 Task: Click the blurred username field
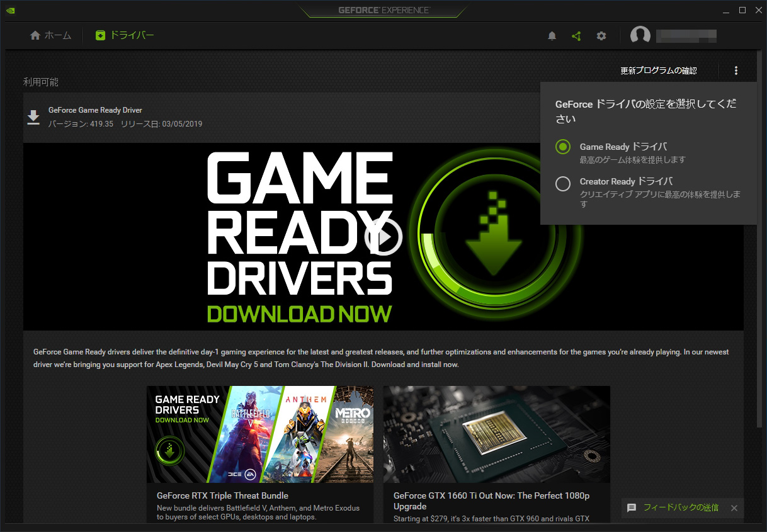click(x=686, y=36)
